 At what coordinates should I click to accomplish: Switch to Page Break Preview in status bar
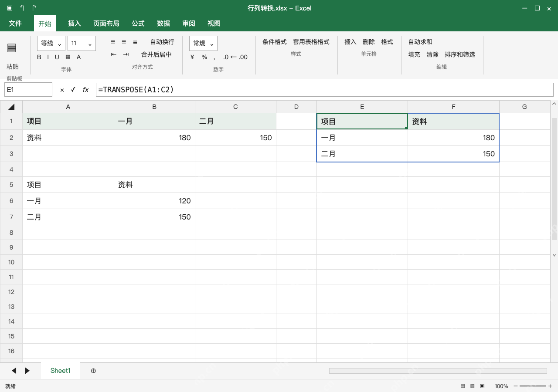[x=482, y=386]
